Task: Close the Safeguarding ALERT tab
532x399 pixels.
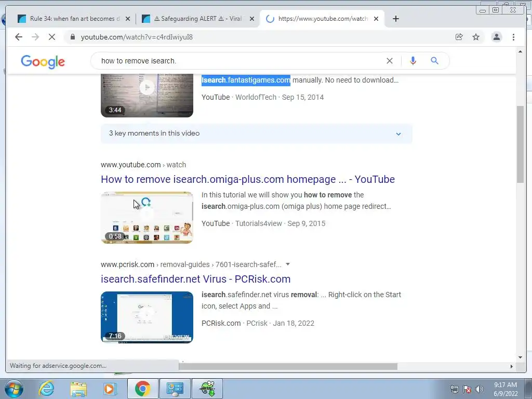Action: [252, 19]
